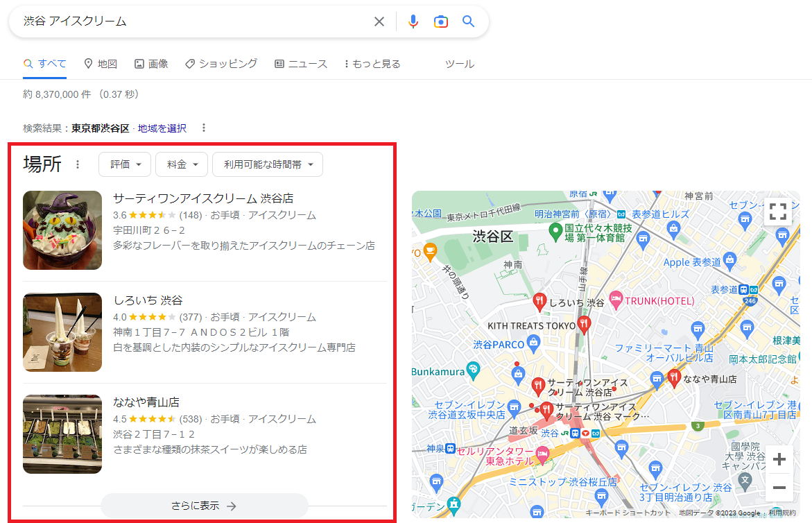
Task: Click the ななや青山店 red map pin
Action: [x=674, y=378]
